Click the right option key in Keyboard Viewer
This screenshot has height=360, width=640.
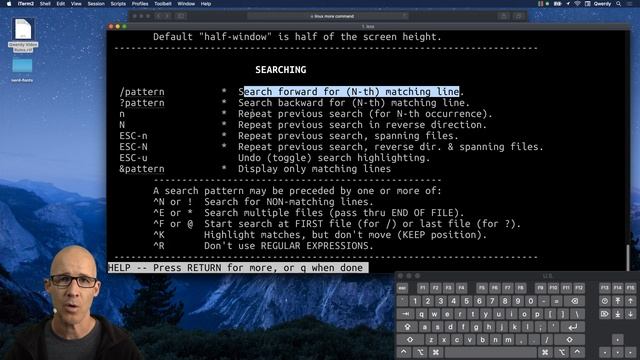click(562, 352)
